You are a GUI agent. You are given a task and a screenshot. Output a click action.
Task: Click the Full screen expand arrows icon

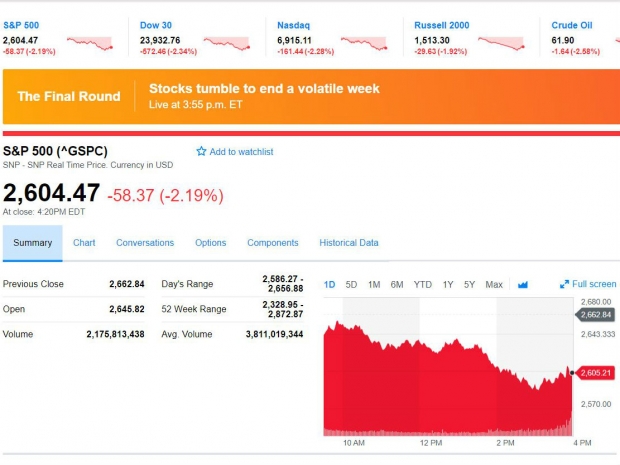point(564,285)
